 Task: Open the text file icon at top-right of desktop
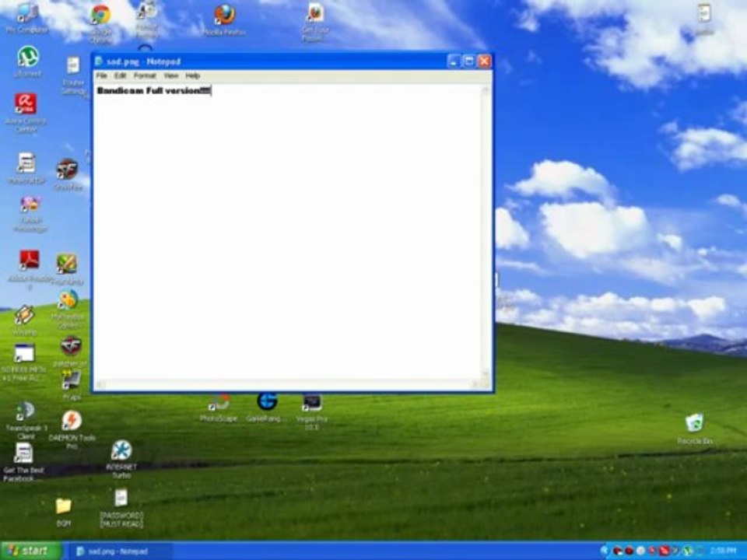[704, 19]
